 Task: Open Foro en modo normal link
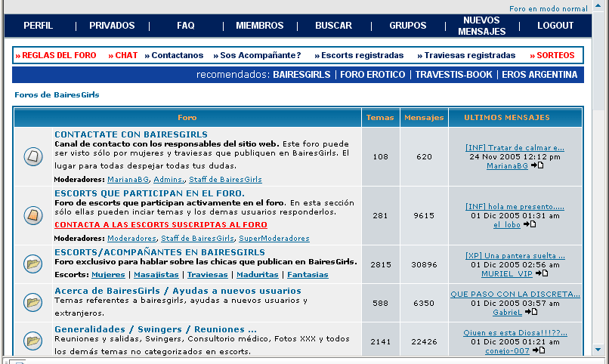click(549, 8)
